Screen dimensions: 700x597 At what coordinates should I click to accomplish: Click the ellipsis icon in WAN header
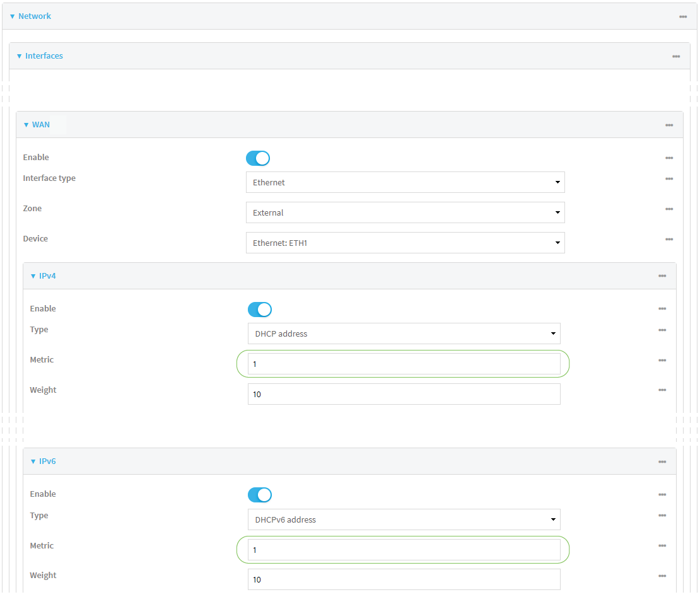click(x=668, y=125)
